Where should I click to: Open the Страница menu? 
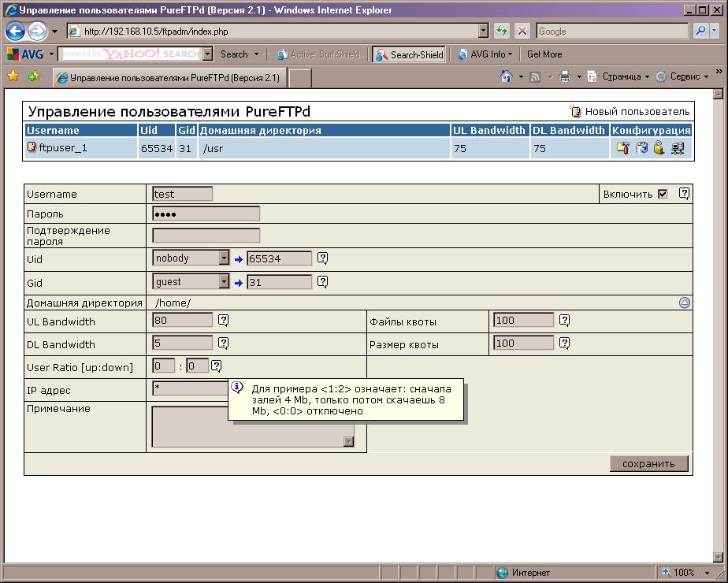pyautogui.click(x=622, y=76)
